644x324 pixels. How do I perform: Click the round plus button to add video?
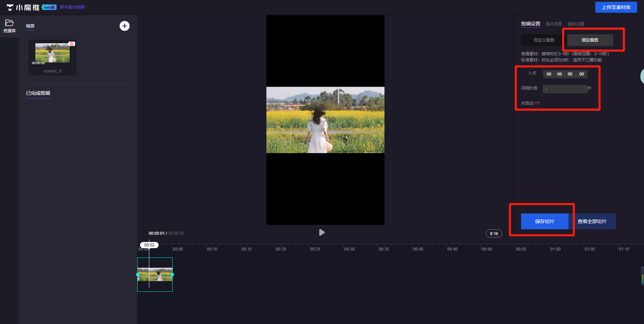pos(124,26)
